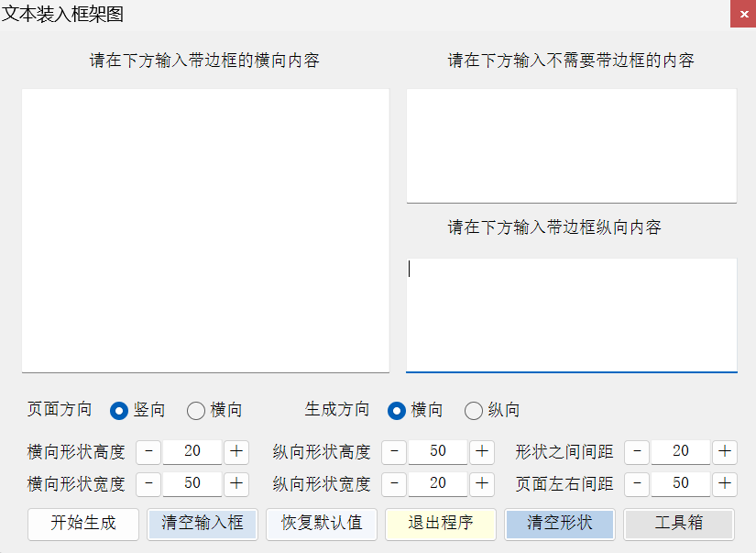Open the 工具箱 toolbox
This screenshot has height=553, width=756.
pos(679,524)
